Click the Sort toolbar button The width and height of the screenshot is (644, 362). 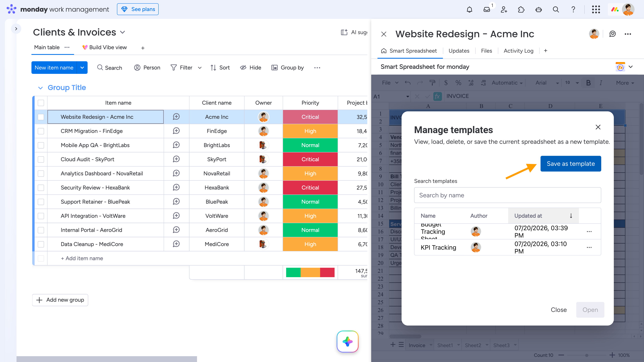click(x=220, y=68)
